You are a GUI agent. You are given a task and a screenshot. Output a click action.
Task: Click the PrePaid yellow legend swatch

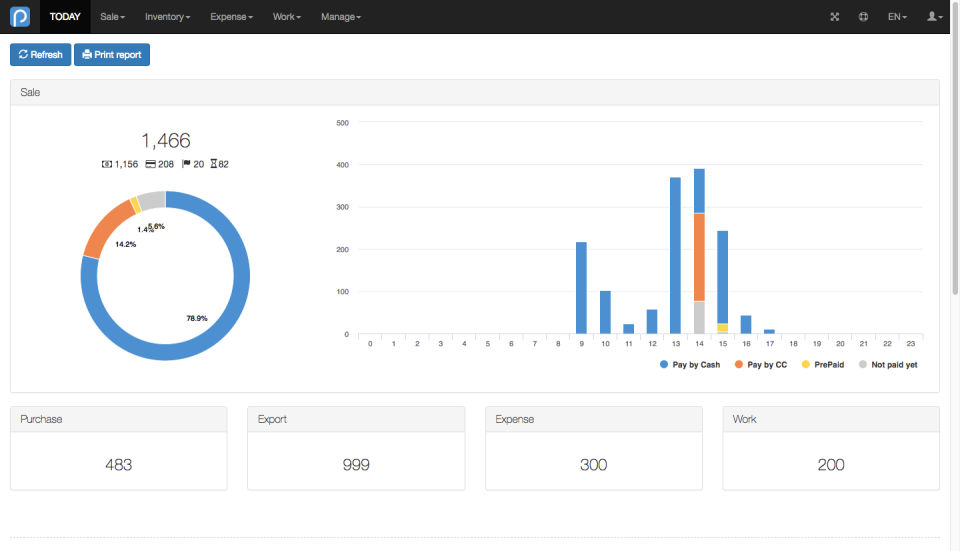(806, 364)
